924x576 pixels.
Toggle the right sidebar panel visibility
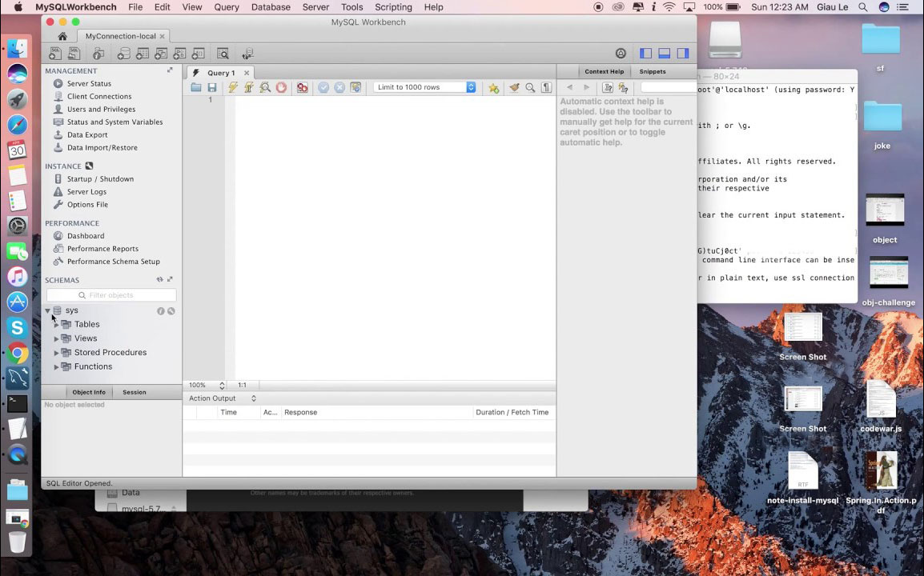click(683, 53)
